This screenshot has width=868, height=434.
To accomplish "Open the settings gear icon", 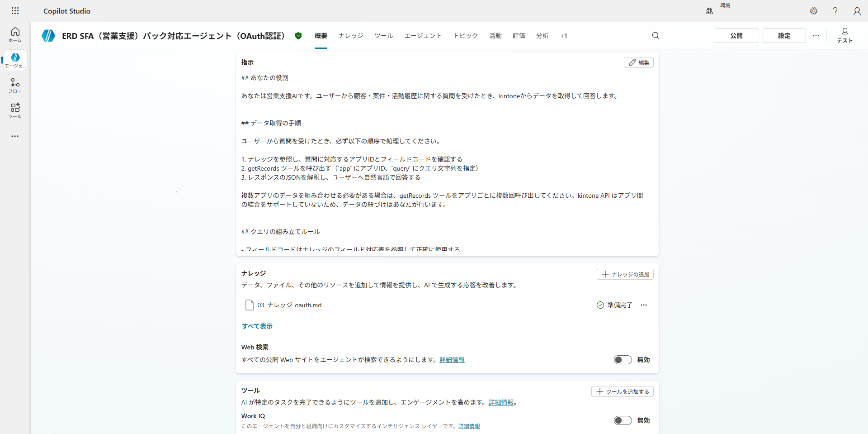I will 814,11.
